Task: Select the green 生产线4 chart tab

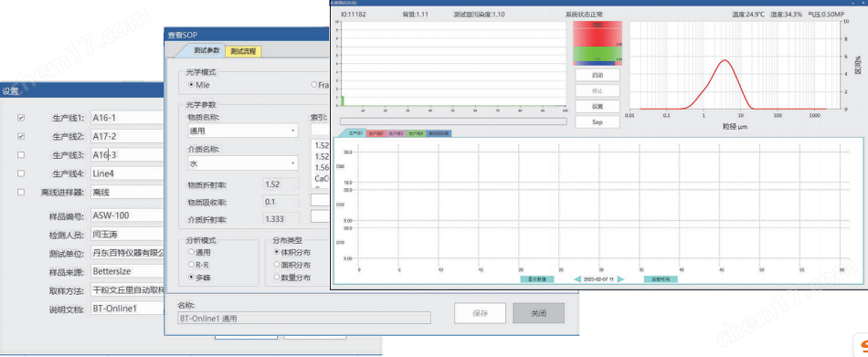Action: 416,133
